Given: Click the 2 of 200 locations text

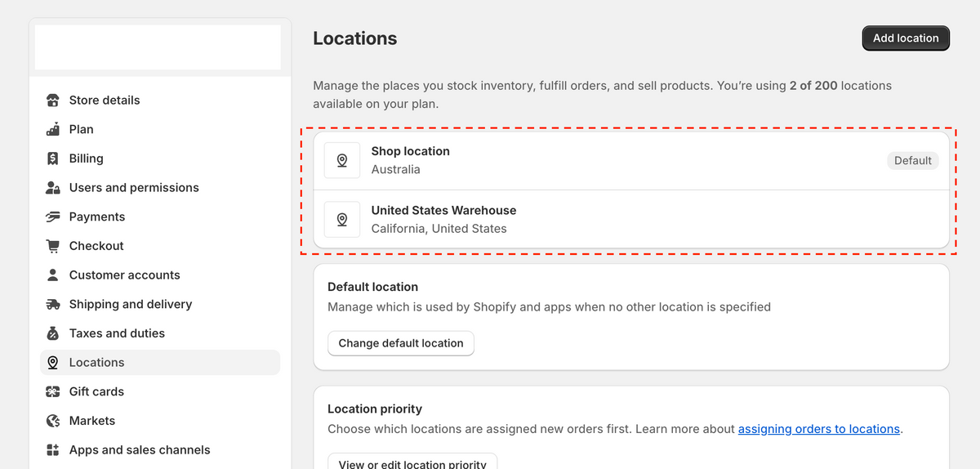Looking at the screenshot, I should [840, 85].
